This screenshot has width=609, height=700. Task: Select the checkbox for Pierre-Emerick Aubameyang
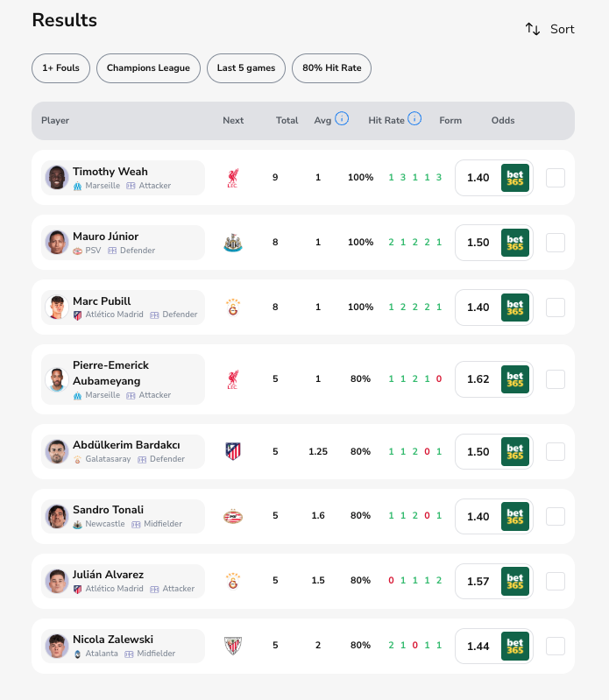(x=556, y=379)
